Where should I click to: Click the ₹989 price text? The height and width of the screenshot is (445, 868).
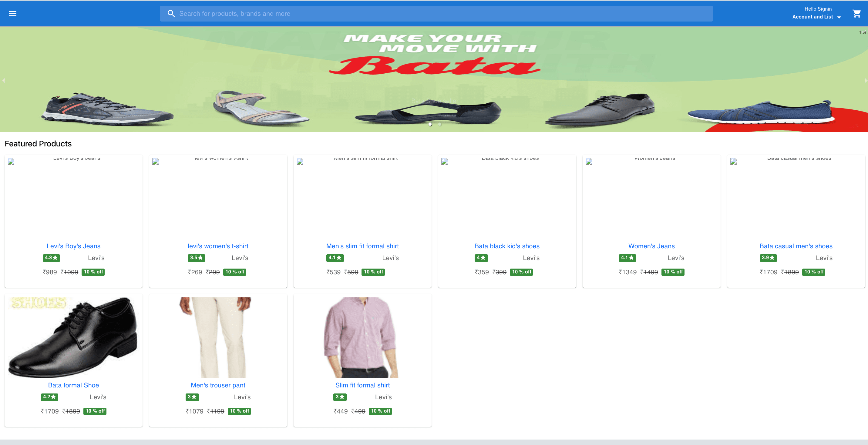[x=49, y=272]
